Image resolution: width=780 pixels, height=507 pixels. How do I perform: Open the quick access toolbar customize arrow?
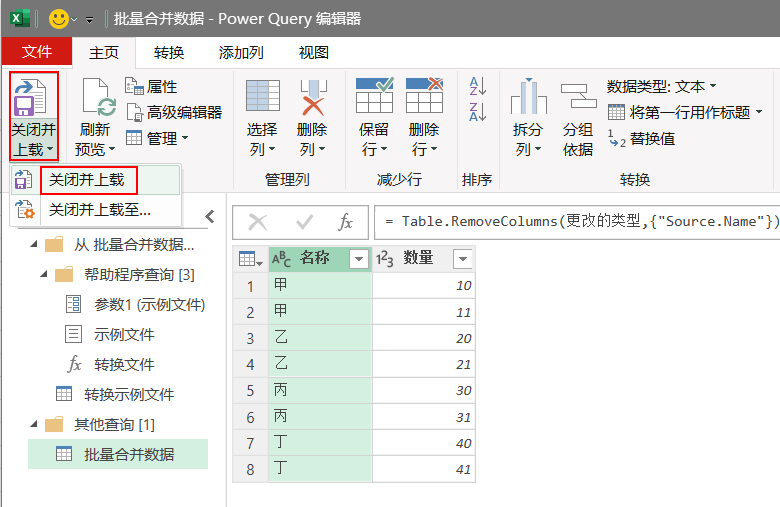tap(90, 20)
